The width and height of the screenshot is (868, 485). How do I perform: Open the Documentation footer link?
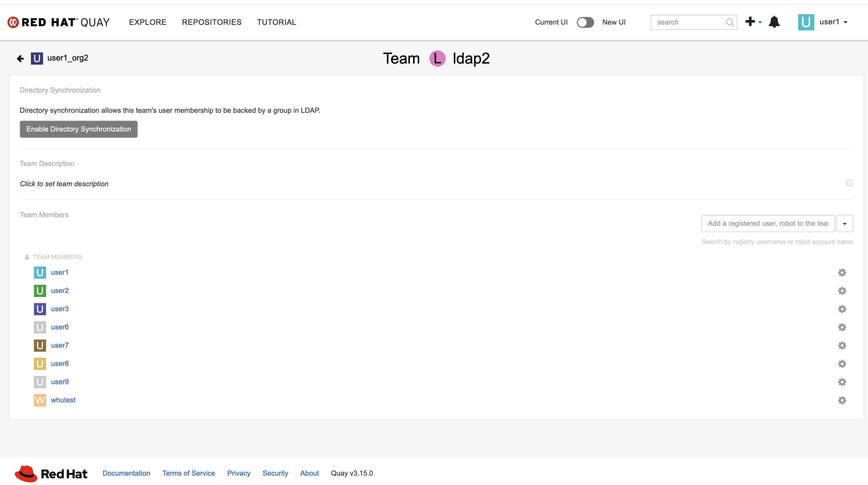tap(126, 473)
